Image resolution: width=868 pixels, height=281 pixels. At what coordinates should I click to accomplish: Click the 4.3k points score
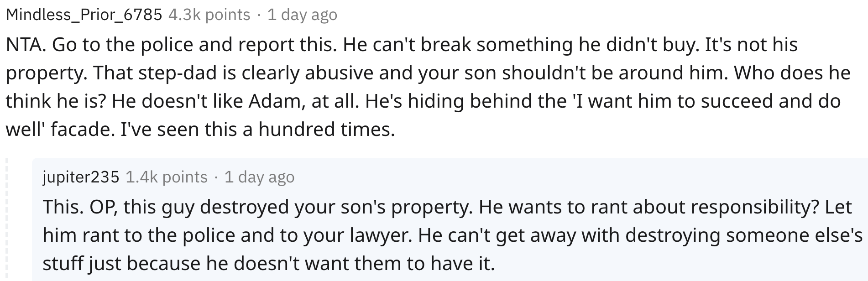(x=209, y=15)
